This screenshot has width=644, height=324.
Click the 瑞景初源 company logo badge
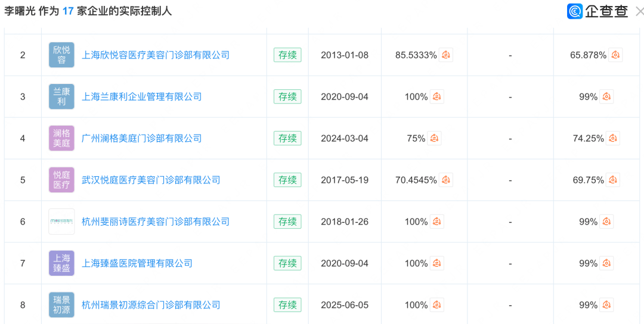61,305
